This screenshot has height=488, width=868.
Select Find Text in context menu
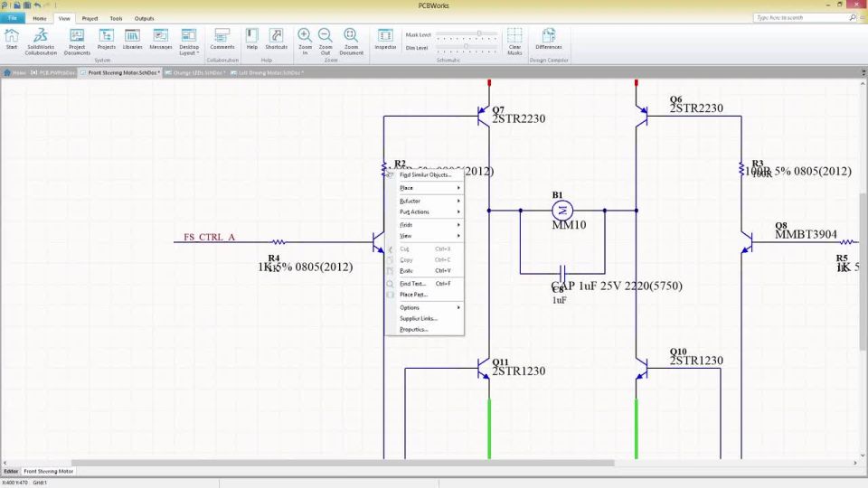tap(425, 284)
